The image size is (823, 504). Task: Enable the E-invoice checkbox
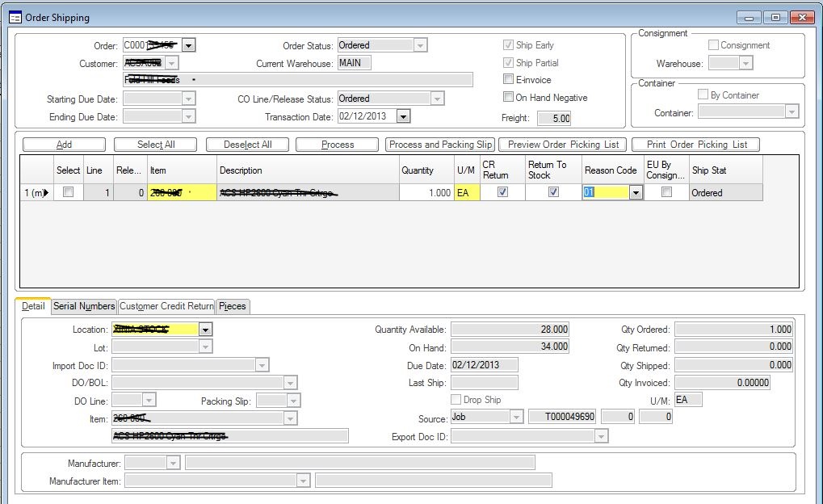pos(508,80)
